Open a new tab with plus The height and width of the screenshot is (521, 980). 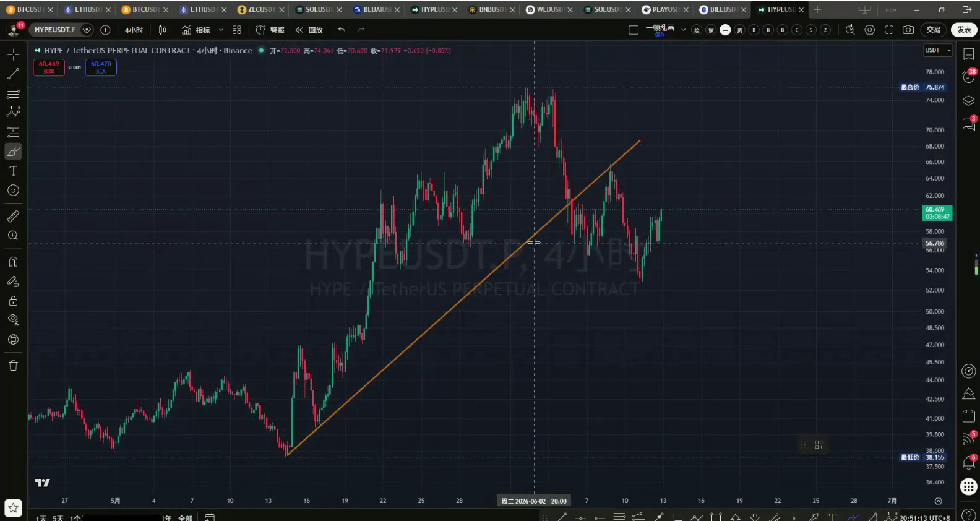[x=817, y=9]
